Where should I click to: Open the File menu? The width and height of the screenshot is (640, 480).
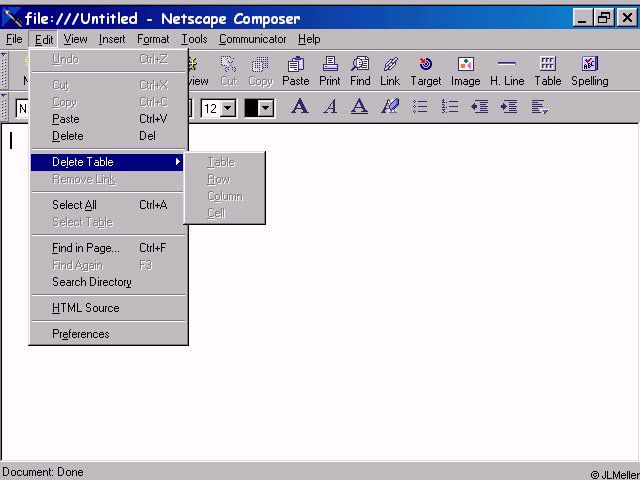[14, 39]
